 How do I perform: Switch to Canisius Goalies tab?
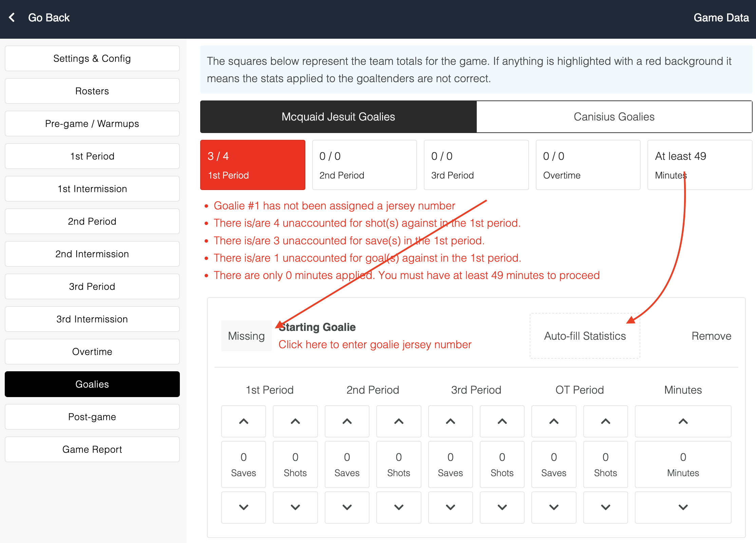click(614, 117)
